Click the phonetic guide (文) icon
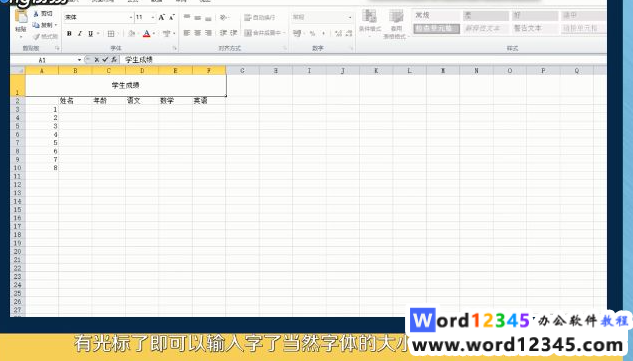Screen dimensions: 633x361 pyautogui.click(x=166, y=34)
